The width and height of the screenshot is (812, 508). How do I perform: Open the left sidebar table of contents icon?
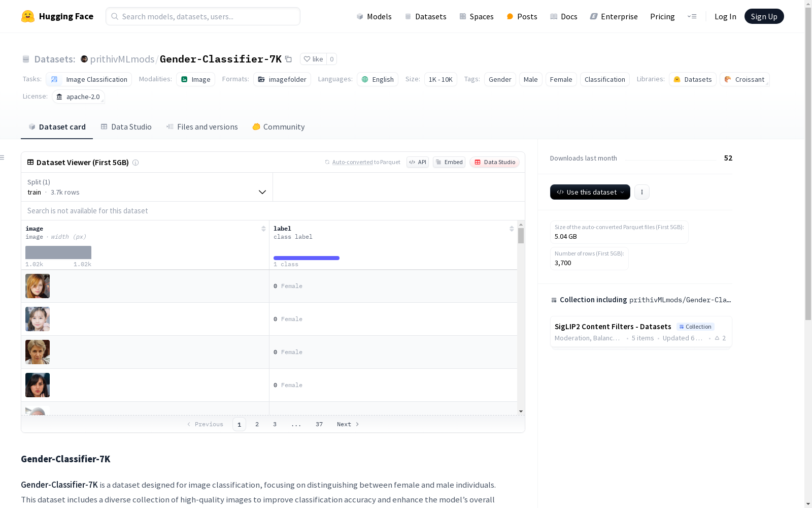[x=3, y=157]
